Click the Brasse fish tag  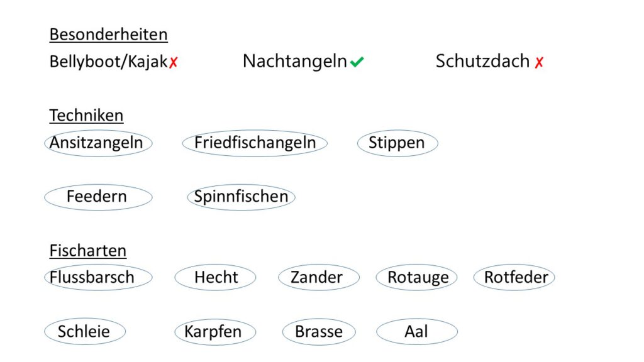(319, 332)
